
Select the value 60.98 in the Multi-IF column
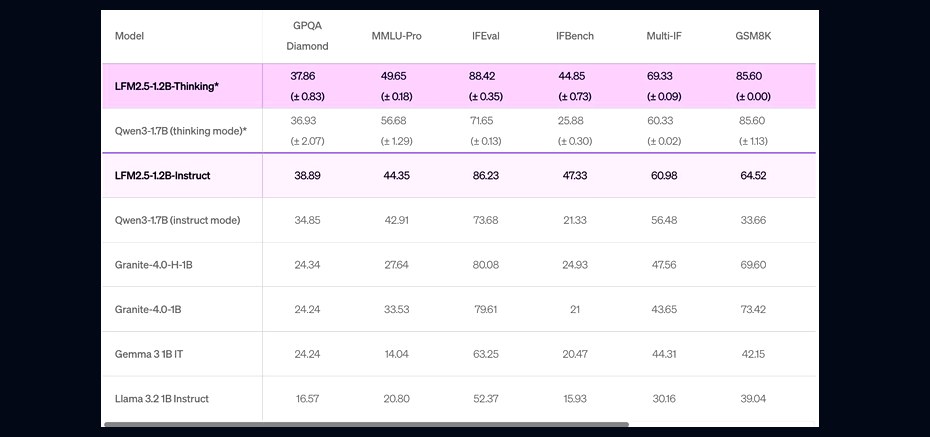(664, 176)
